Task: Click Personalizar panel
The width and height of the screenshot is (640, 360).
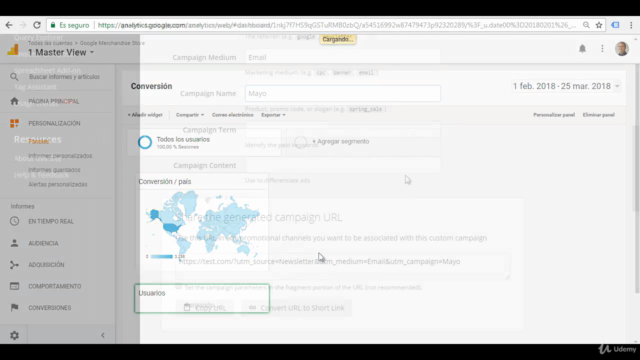Action: [x=554, y=115]
